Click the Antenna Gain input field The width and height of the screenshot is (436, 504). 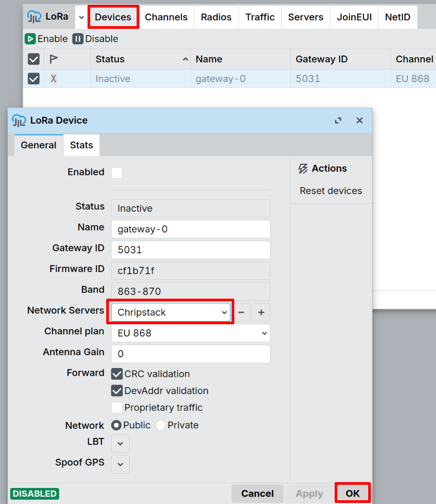(x=190, y=354)
